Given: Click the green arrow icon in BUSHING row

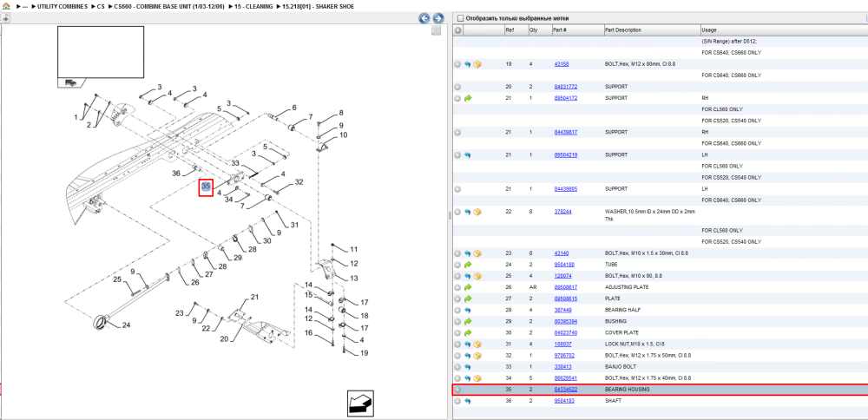Looking at the screenshot, I should [x=467, y=321].
